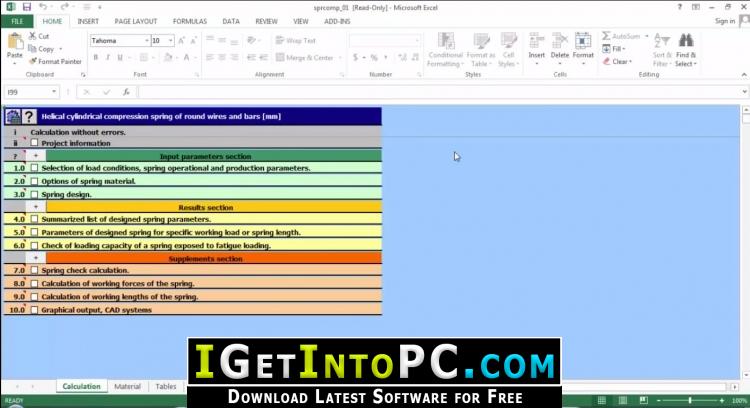
Task: Toggle Italic formatting
Action: pyautogui.click(x=108, y=57)
